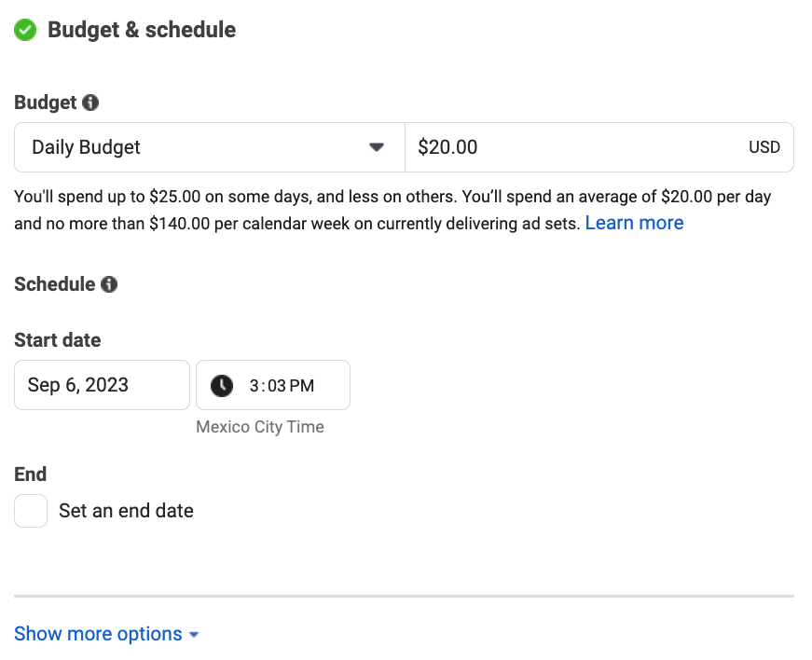Enable the Set an end date checkbox

[31, 511]
